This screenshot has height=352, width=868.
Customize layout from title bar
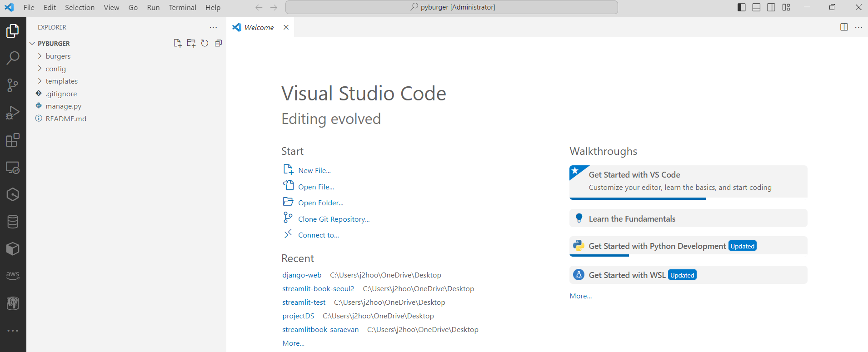point(786,7)
